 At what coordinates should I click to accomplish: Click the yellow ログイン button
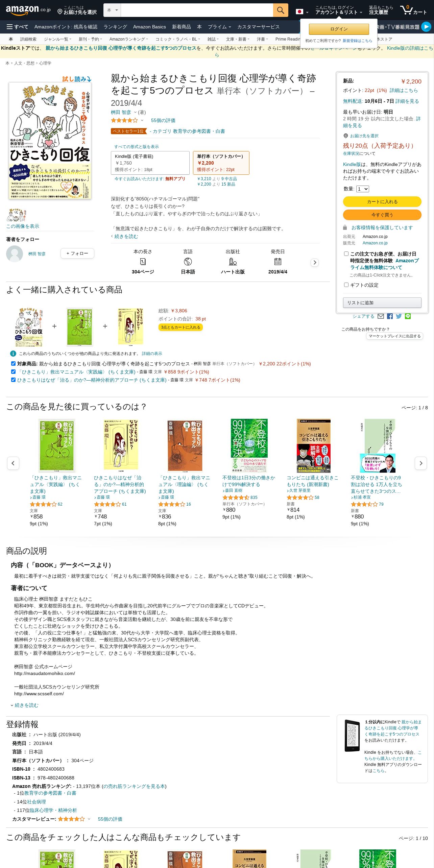pos(339,29)
